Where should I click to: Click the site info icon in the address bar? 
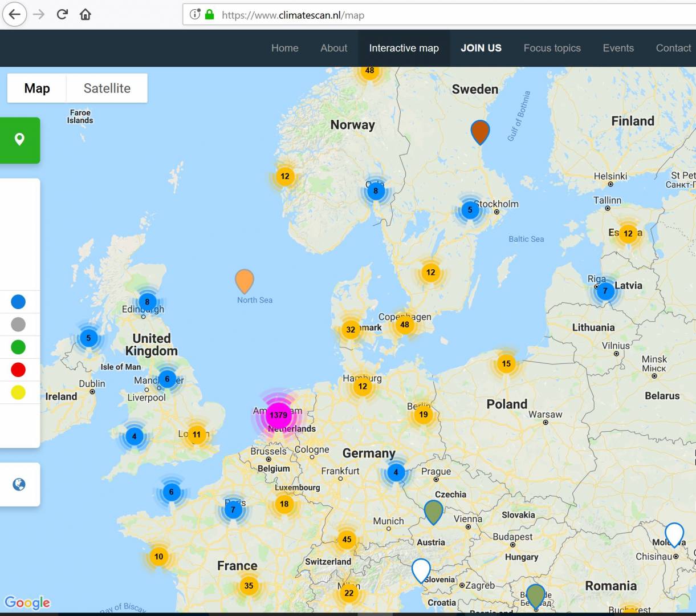(x=195, y=15)
